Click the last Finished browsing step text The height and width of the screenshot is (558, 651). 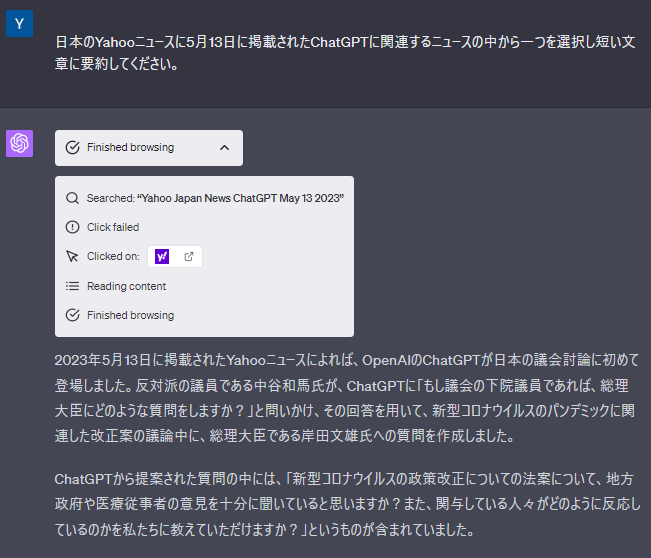pyautogui.click(x=130, y=315)
